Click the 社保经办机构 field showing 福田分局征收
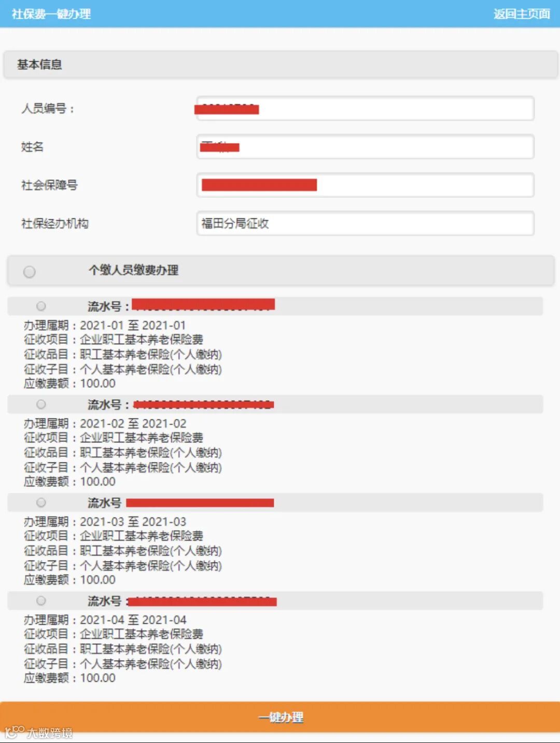Screen dimensions: 560x743 click(365, 224)
